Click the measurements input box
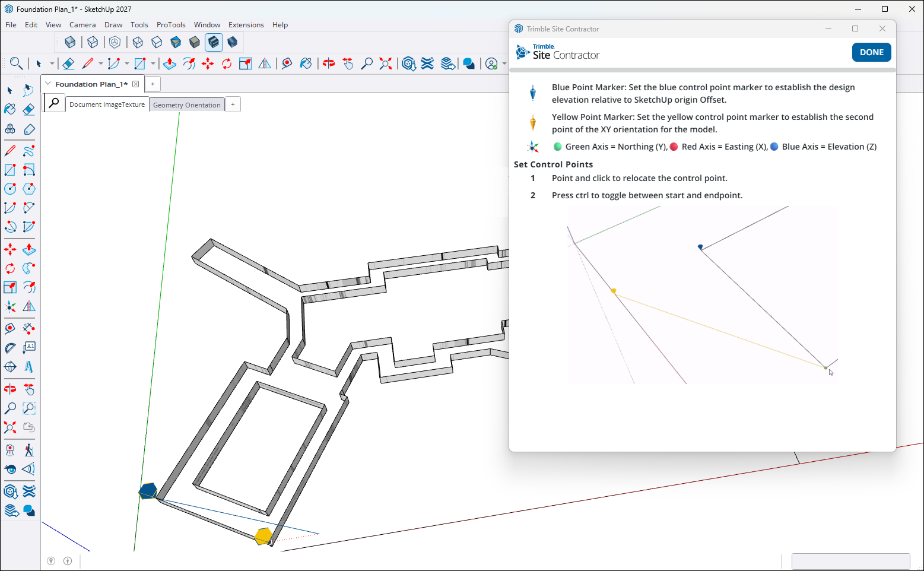Image resolution: width=924 pixels, height=571 pixels. (x=850, y=561)
